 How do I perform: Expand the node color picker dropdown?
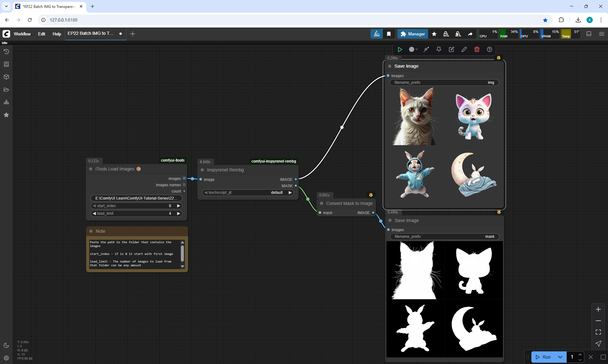[x=413, y=49]
